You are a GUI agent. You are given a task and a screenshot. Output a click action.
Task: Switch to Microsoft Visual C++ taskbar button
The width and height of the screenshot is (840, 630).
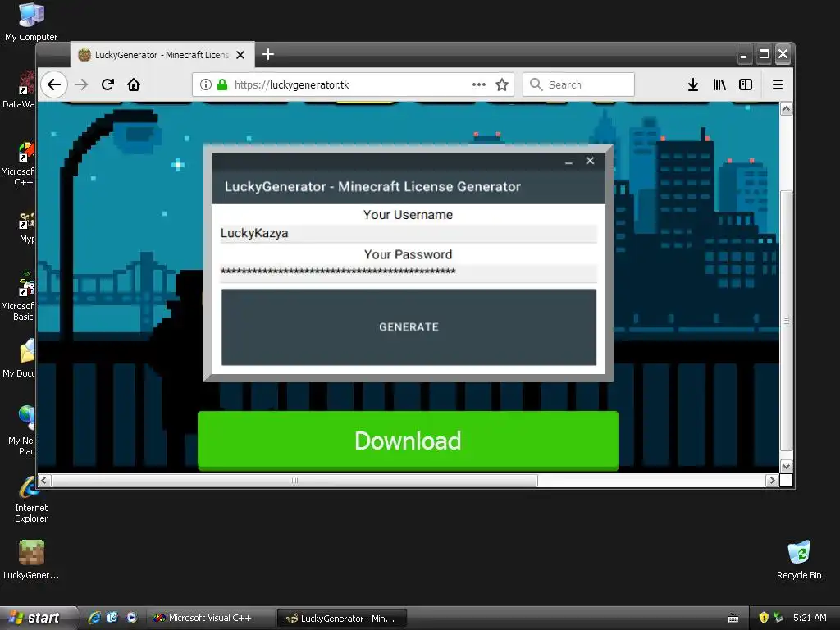click(209, 619)
